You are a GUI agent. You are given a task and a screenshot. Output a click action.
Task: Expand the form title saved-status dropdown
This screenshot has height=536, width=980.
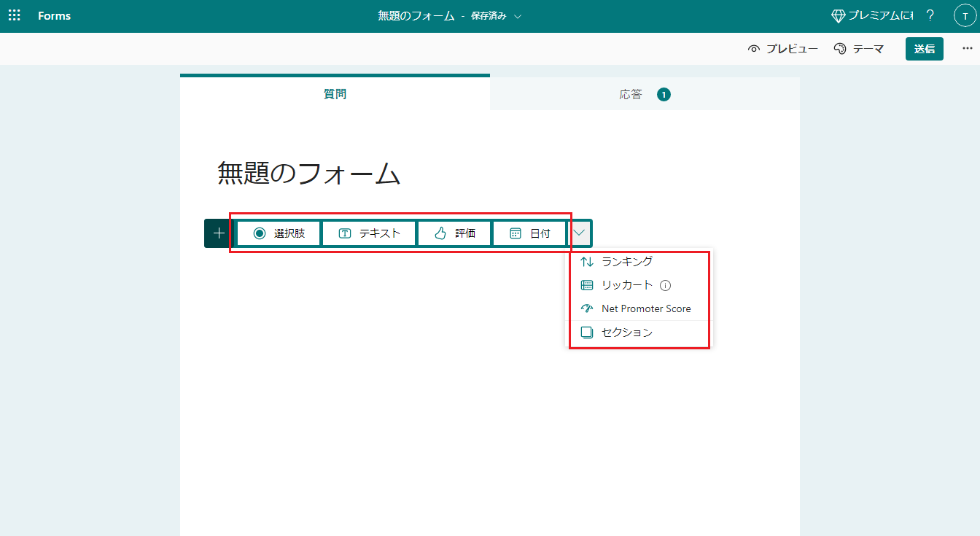518,17
